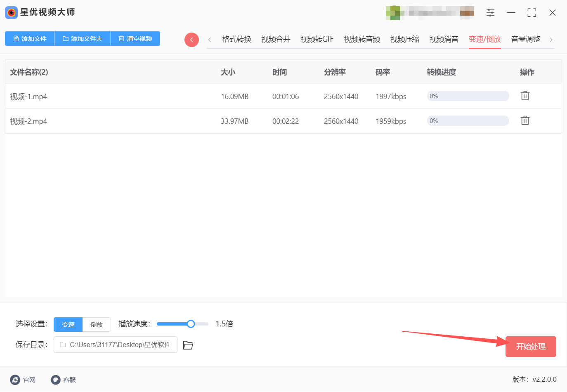This screenshot has width=567, height=392.
Task: Open the save directory folder icon
Action: click(x=188, y=345)
